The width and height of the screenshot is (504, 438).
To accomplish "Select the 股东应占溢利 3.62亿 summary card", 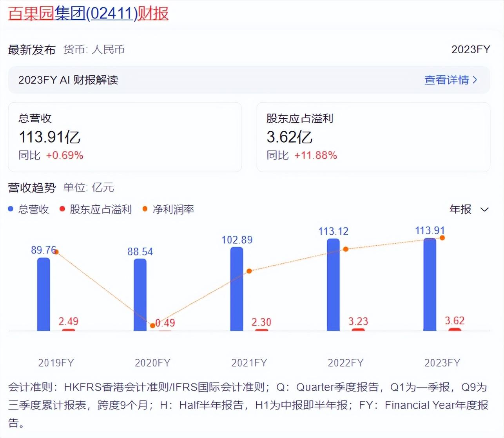I will tap(373, 137).
